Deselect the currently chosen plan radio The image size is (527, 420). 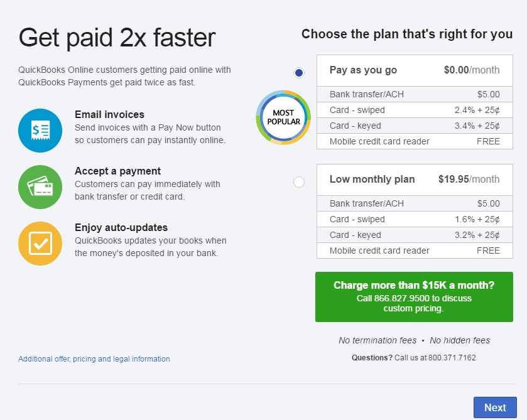point(299,72)
